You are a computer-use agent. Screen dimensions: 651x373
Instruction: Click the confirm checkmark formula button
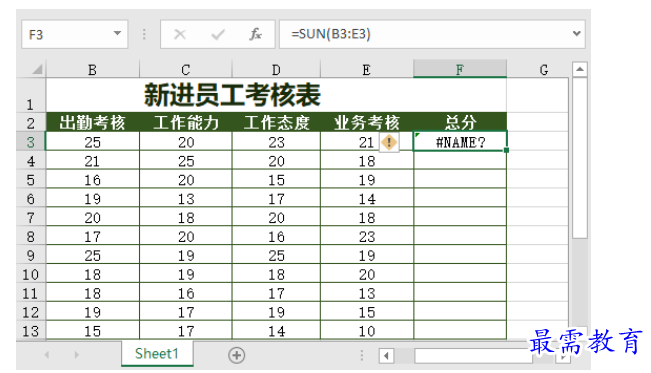[x=218, y=34]
